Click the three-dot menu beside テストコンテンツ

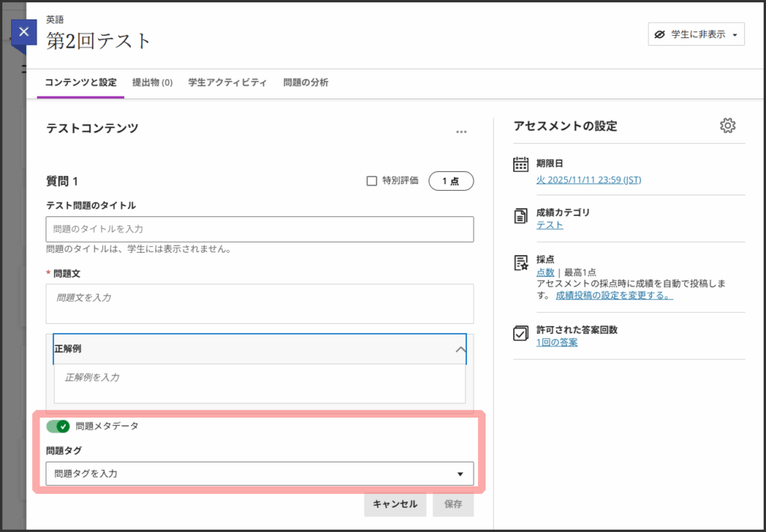461,132
